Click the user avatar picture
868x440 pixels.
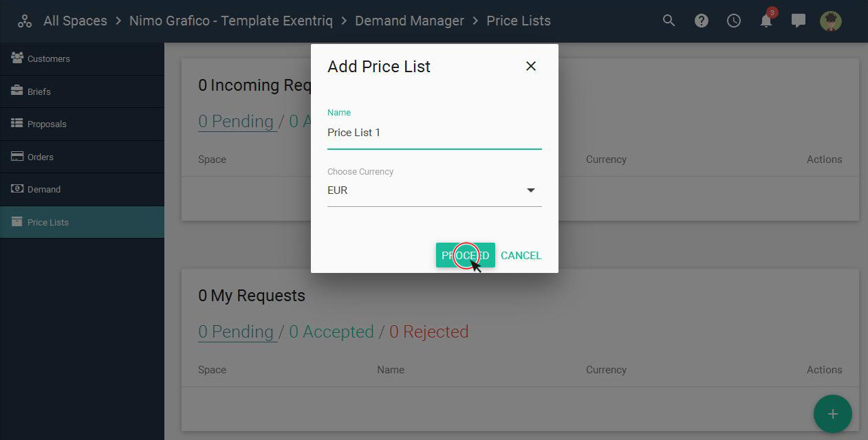click(x=831, y=21)
